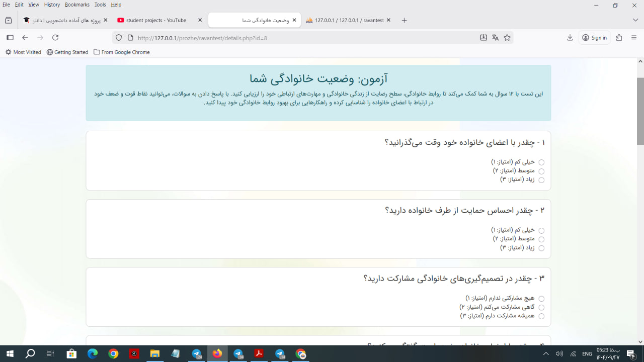
Task: Show hidden system tray icons
Action: (546, 354)
